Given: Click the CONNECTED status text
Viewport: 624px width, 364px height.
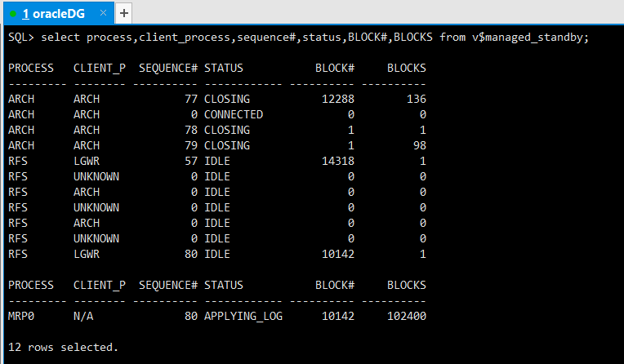Looking at the screenshot, I should [x=234, y=114].
